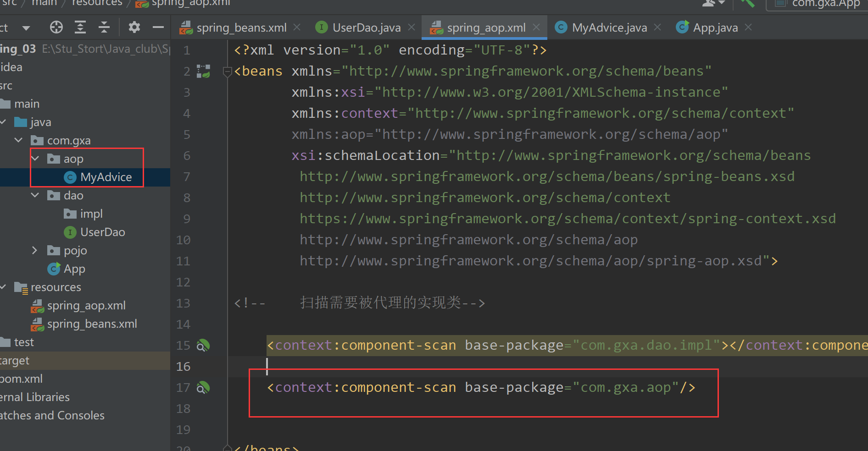Open the user account icon in the top bar
This screenshot has width=868, height=451.
tap(709, 4)
